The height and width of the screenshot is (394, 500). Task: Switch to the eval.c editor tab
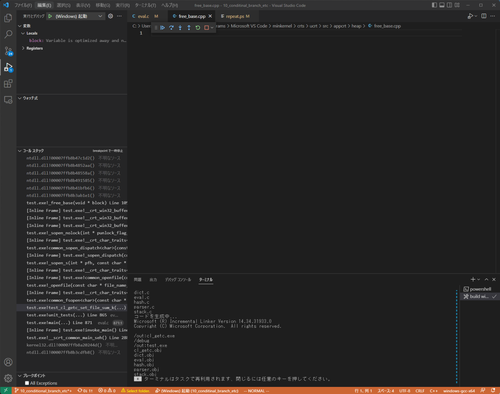tap(144, 16)
